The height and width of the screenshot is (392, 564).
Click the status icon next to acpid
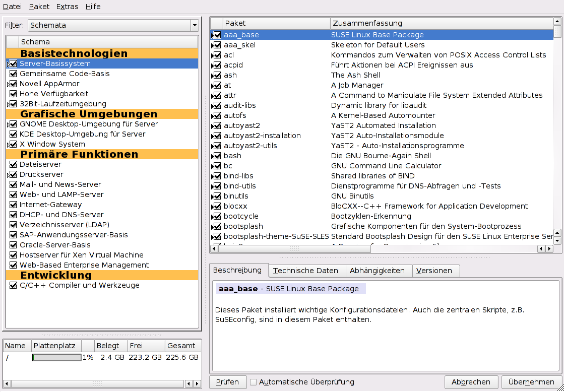(x=217, y=65)
